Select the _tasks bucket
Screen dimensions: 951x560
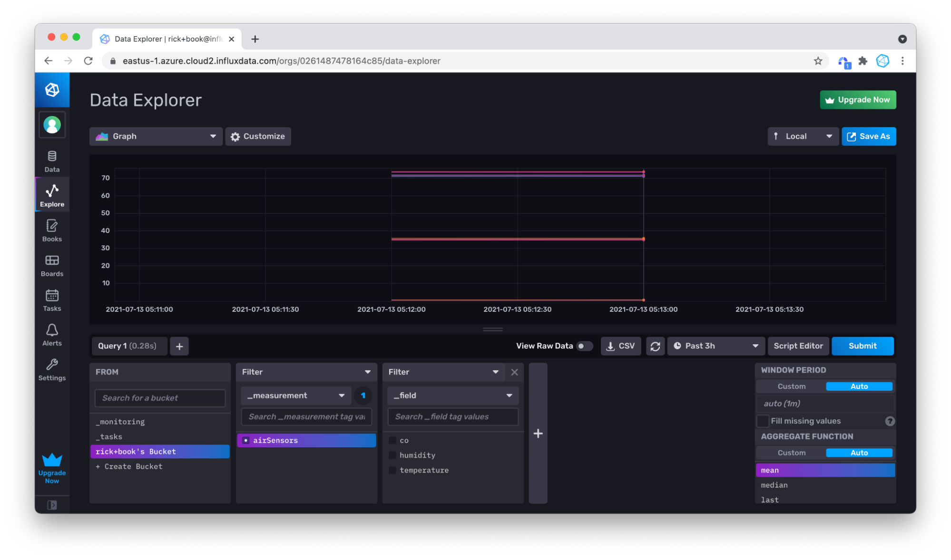coord(160,436)
